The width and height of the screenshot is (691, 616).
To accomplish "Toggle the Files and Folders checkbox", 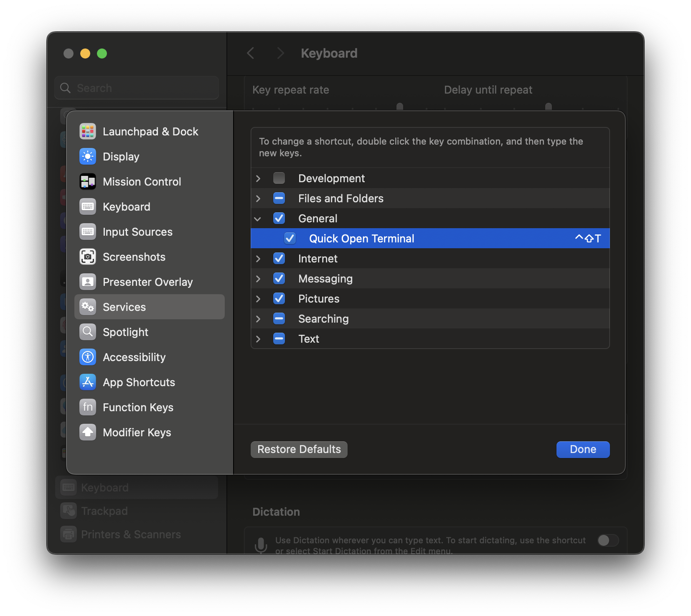I will 279,199.
